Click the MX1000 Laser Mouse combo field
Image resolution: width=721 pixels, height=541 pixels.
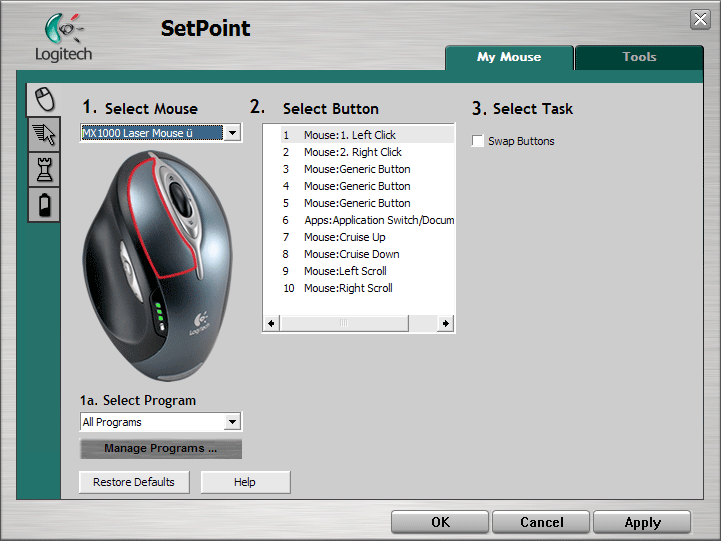click(152, 133)
